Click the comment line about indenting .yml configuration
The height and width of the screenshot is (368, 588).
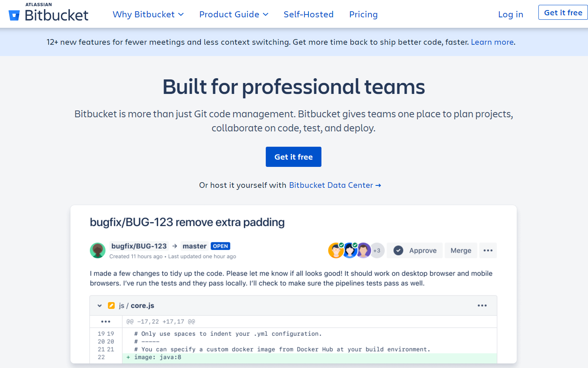click(228, 334)
